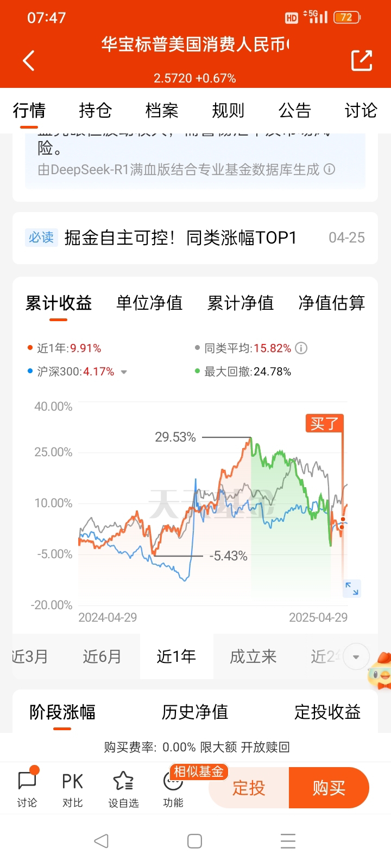Select the 近6月 time range
The width and height of the screenshot is (391, 868).
[102, 656]
